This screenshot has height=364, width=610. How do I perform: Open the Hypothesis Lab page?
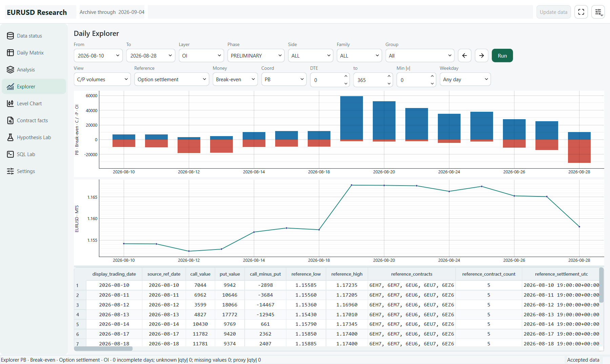click(x=34, y=137)
